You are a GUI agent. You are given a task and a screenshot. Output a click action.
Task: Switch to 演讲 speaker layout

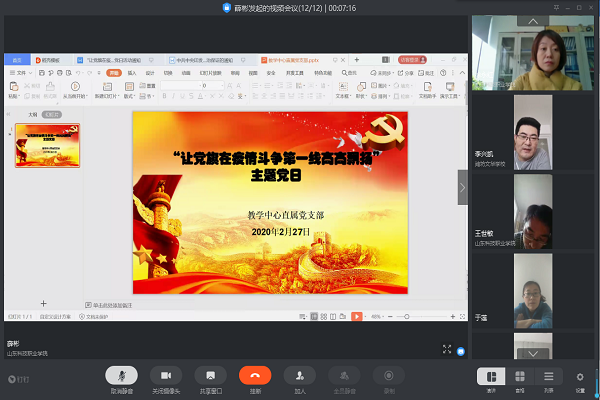[491, 377]
